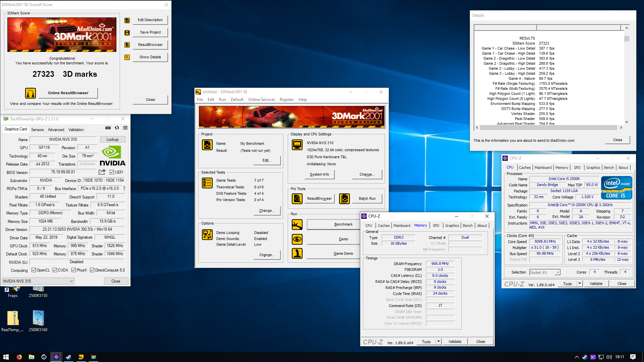The image size is (644, 362).
Task: Click the Benchmark run icon
Action: click(297, 225)
